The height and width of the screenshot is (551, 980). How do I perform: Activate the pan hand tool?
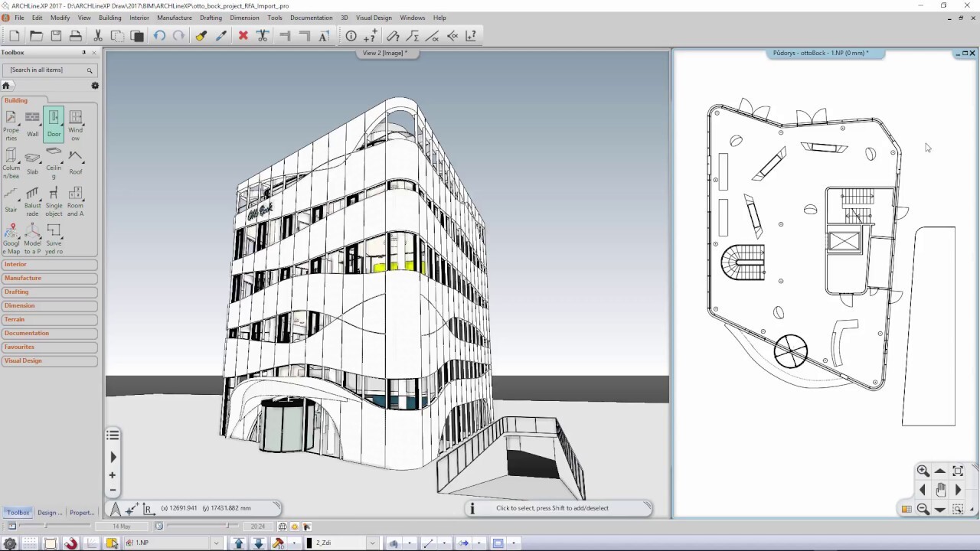[x=940, y=490]
